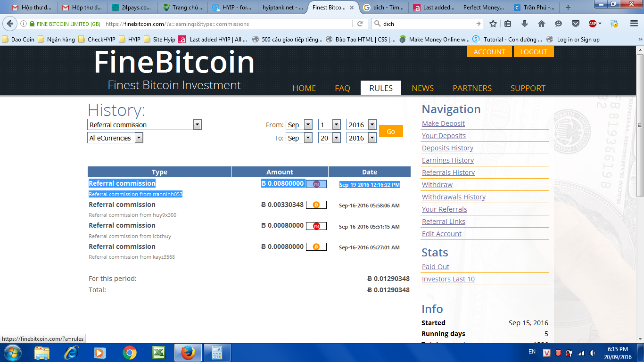Image resolution: width=644 pixels, height=362 pixels.
Task: Click text 'Referral commission from kayz3568'
Action: click(x=132, y=257)
